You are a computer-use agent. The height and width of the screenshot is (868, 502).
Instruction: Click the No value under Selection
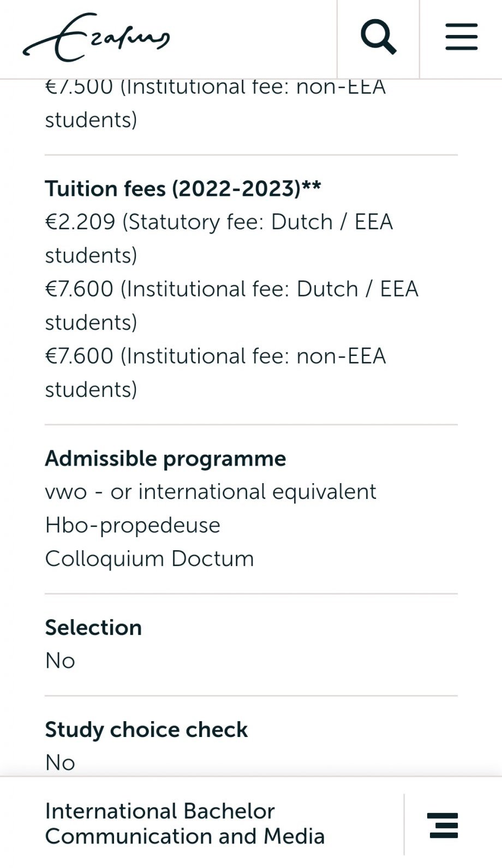[x=60, y=661]
